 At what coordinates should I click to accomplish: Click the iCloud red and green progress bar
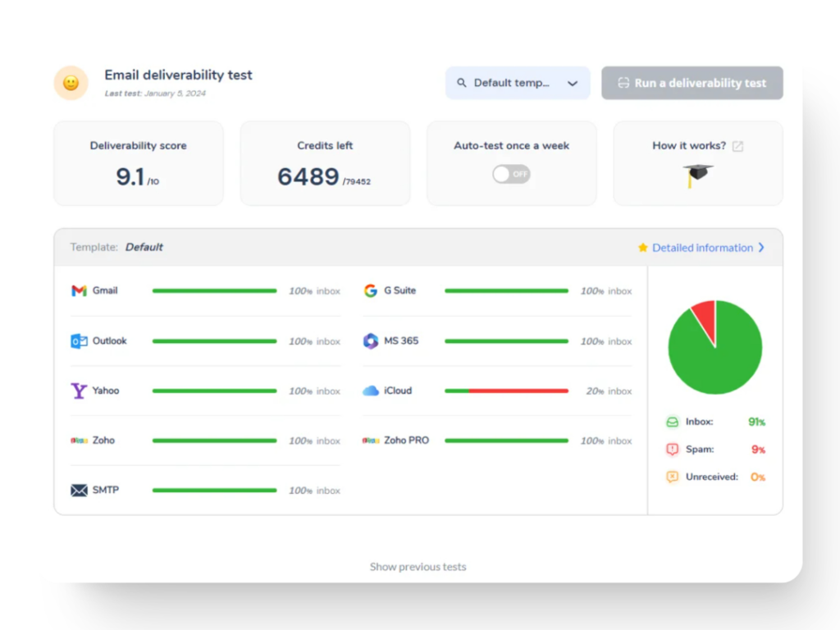506,391
